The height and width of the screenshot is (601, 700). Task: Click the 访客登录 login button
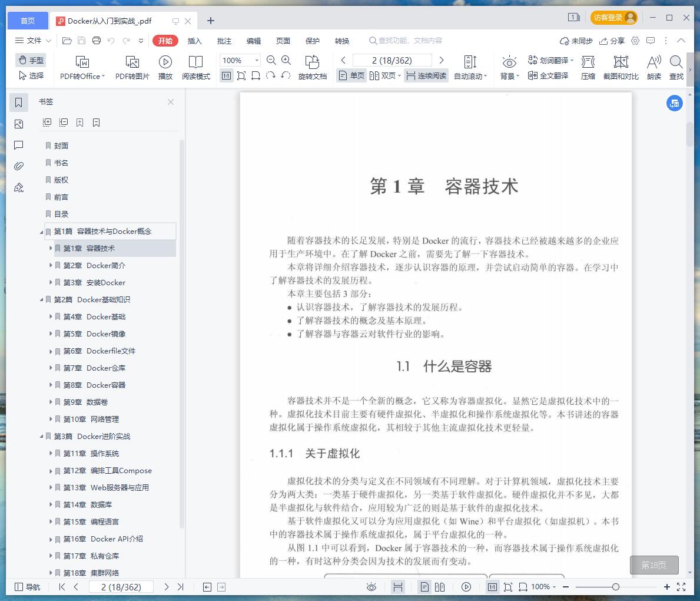point(614,18)
